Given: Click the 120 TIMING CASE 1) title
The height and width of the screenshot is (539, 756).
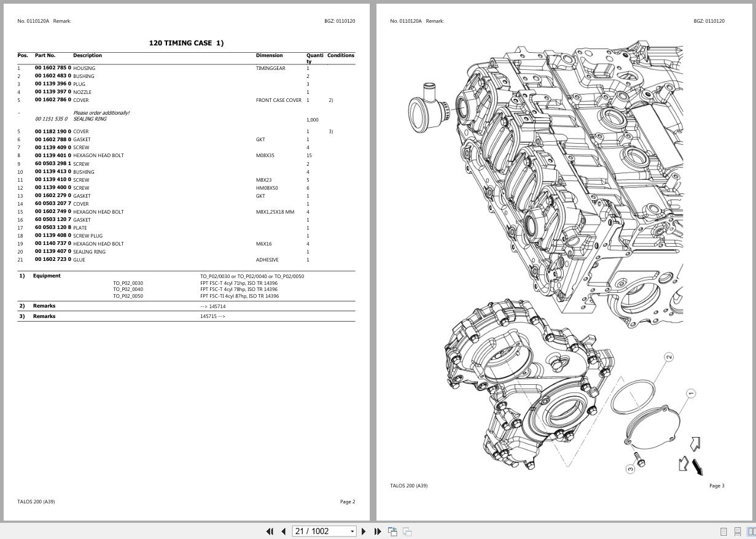Looking at the screenshot, I should pyautogui.click(x=186, y=43).
